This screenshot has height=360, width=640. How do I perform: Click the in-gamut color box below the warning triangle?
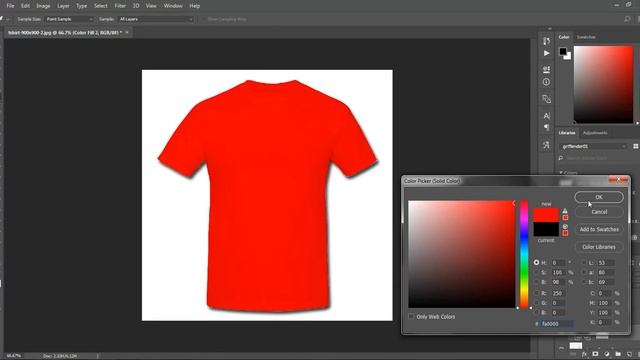pyautogui.click(x=565, y=218)
